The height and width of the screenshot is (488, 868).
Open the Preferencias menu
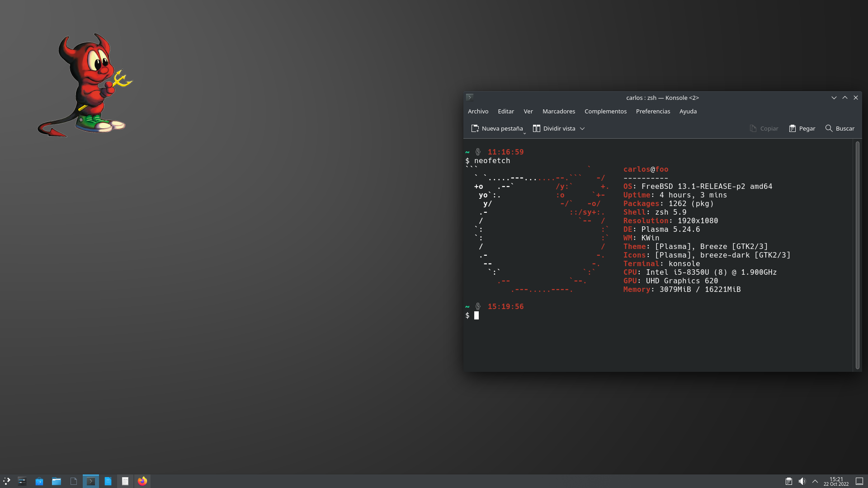[653, 111]
